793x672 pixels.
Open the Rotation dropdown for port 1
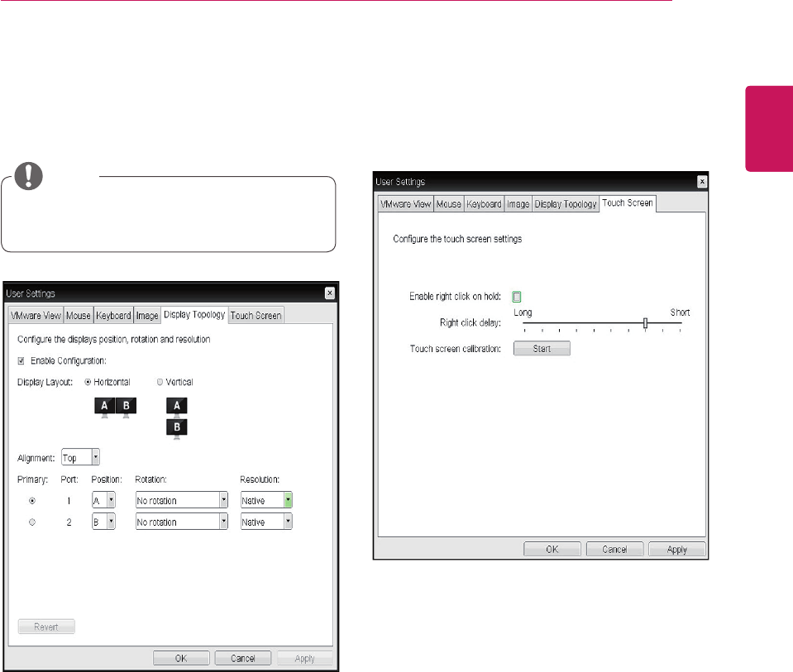tap(182, 500)
